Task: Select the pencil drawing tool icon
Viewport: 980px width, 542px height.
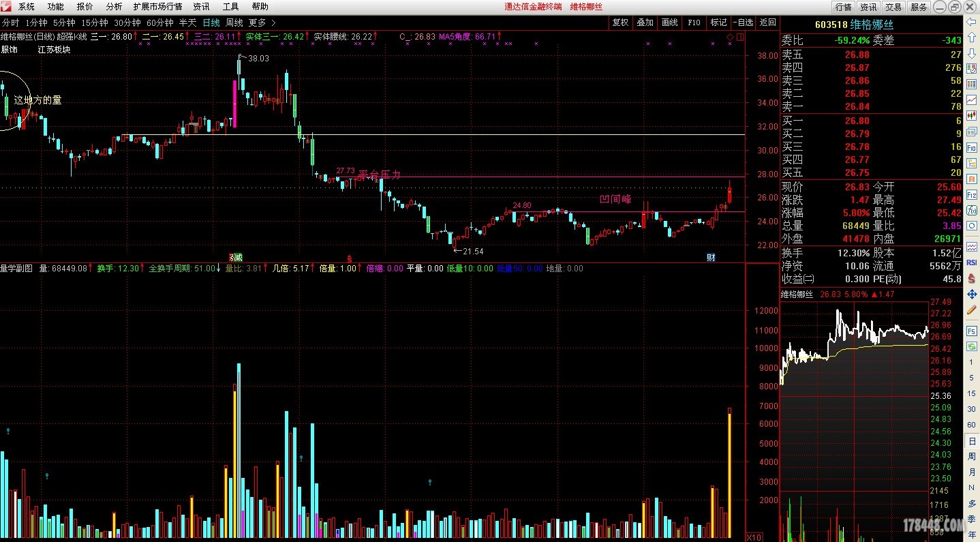Action: 971,310
